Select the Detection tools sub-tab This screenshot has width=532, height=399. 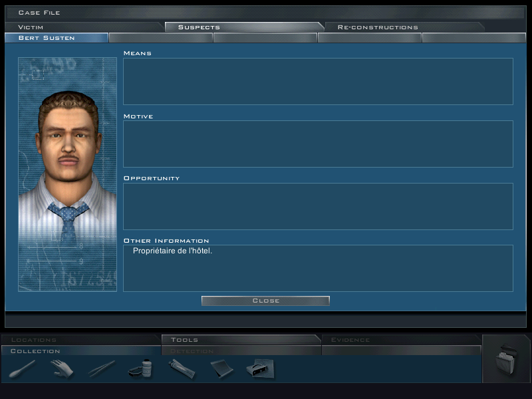point(241,351)
